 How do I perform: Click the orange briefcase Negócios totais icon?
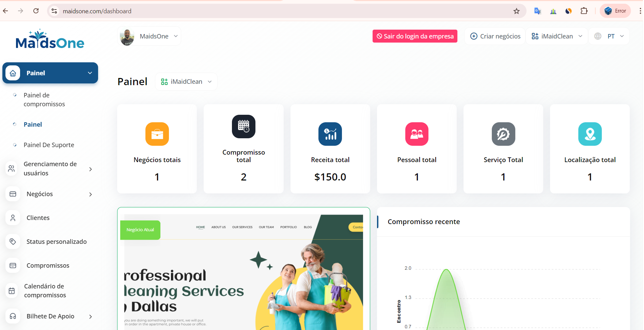click(x=157, y=134)
